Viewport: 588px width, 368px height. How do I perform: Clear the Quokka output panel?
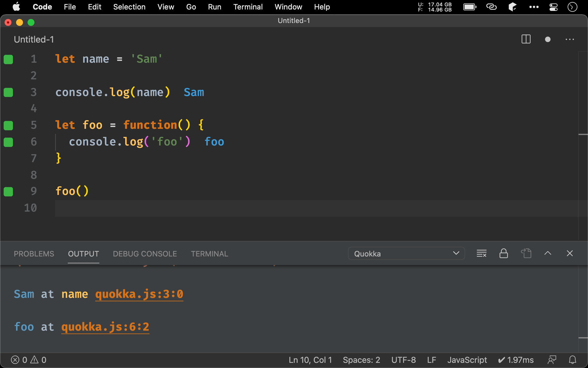pyautogui.click(x=481, y=253)
